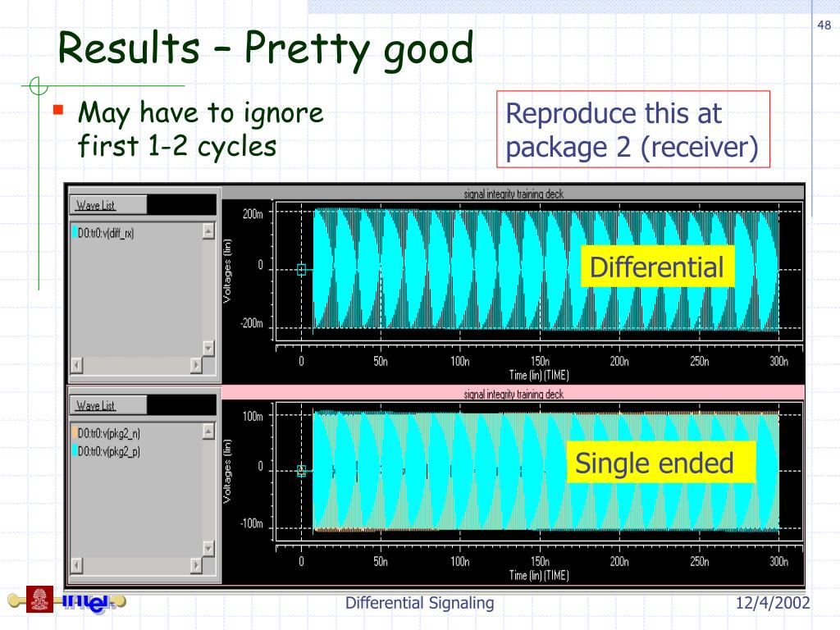Click the 'Reproduce this at package 2' text box
Screen dimensions: 840x630
coord(632,129)
